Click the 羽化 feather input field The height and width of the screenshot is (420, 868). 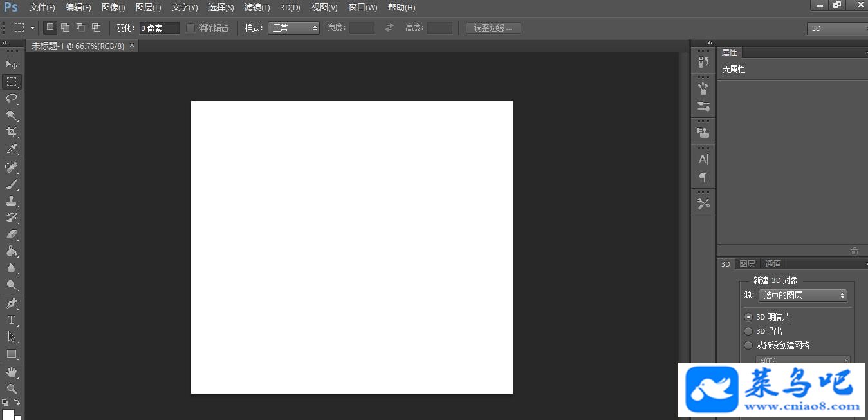[x=160, y=28]
